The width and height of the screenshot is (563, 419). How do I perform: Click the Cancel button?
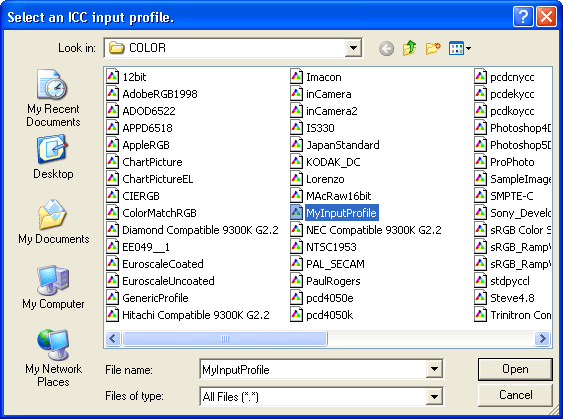tap(515, 395)
